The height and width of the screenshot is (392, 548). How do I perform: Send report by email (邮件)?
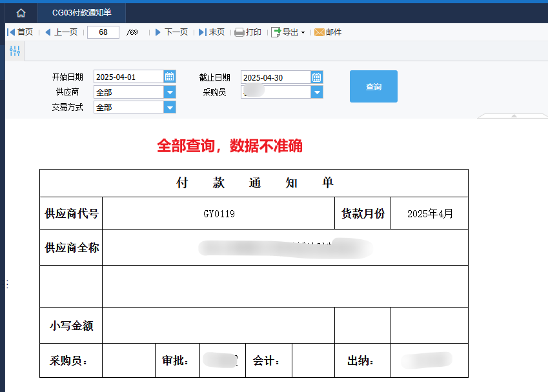[x=328, y=32]
